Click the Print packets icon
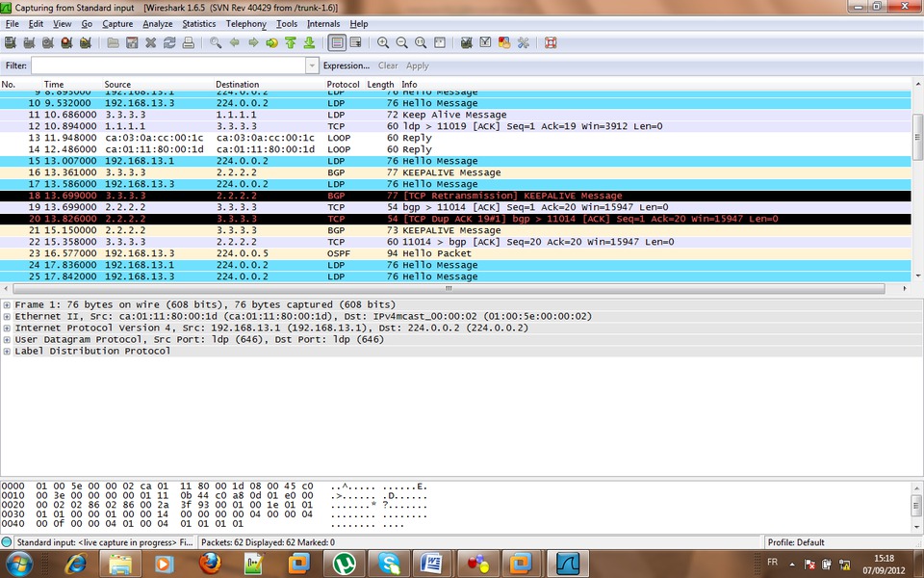924x578 pixels. click(x=189, y=42)
